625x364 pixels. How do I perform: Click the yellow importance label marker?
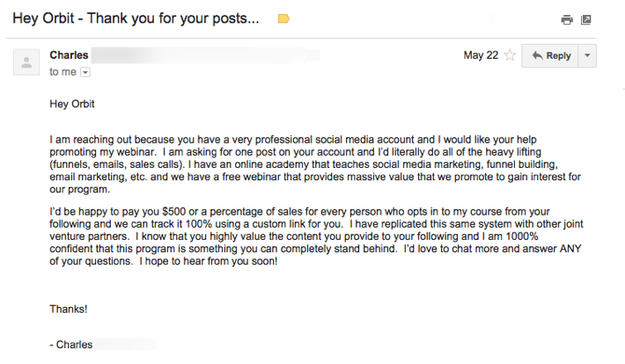tap(283, 18)
